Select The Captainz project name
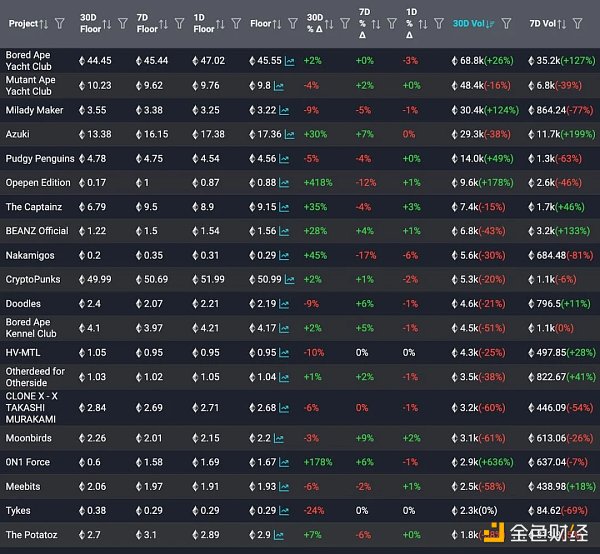The height and width of the screenshot is (554, 600). point(34,207)
